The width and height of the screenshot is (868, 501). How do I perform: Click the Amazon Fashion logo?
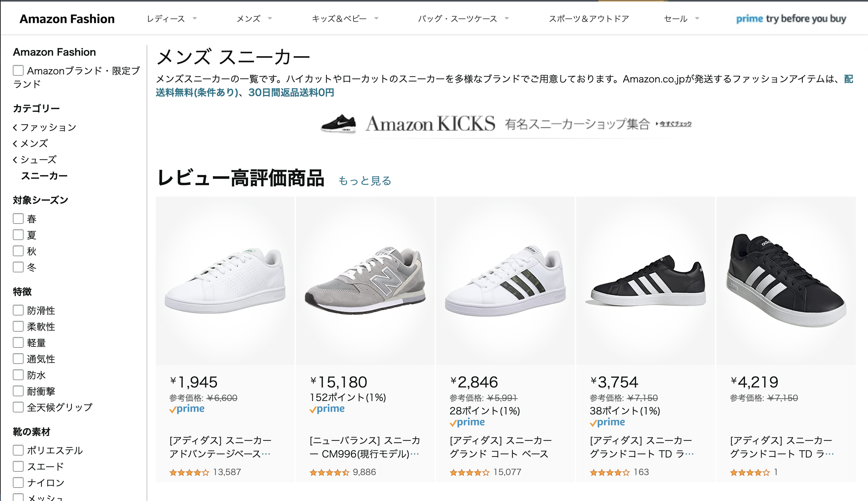tap(67, 19)
